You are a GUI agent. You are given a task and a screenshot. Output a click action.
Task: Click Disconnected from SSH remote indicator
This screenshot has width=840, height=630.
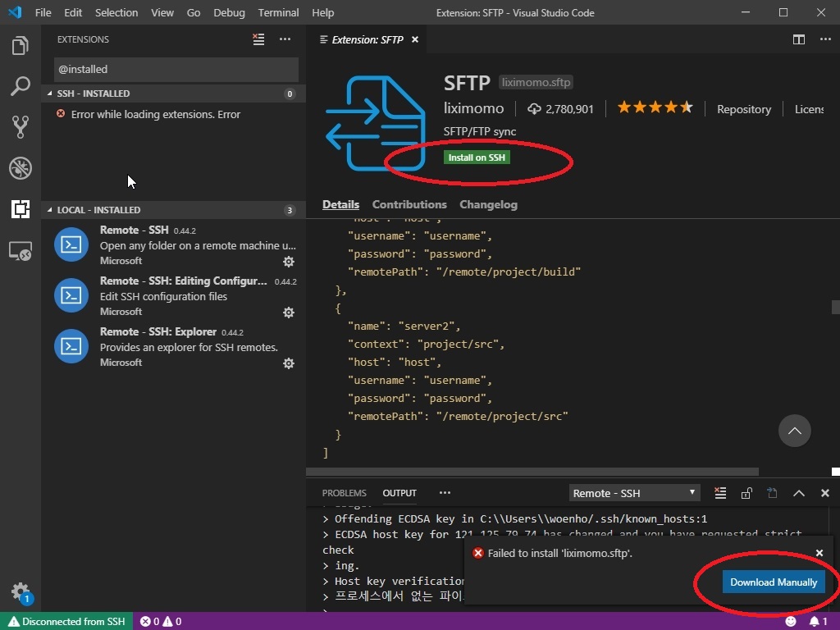[67, 622]
